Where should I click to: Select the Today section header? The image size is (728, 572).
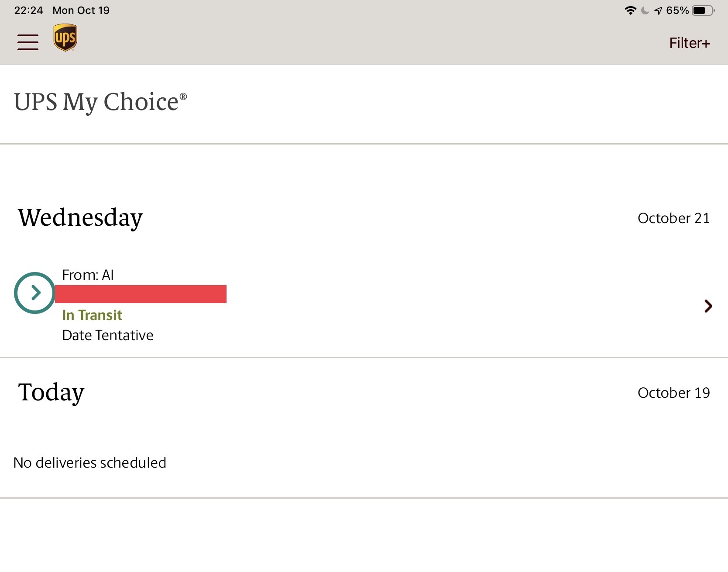[51, 392]
